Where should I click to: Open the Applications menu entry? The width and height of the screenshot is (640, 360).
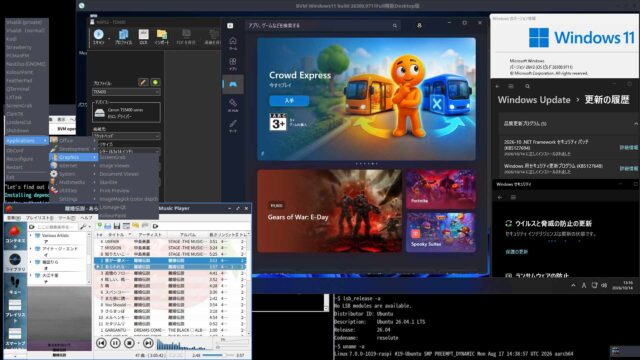pyautogui.click(x=27, y=141)
